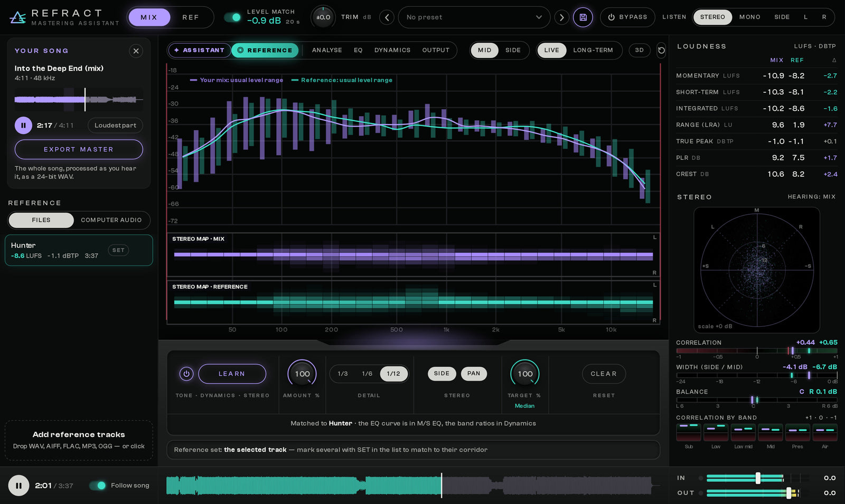This screenshot has width=845, height=504.
Task: Clear the match with Clear button
Action: tap(604, 374)
